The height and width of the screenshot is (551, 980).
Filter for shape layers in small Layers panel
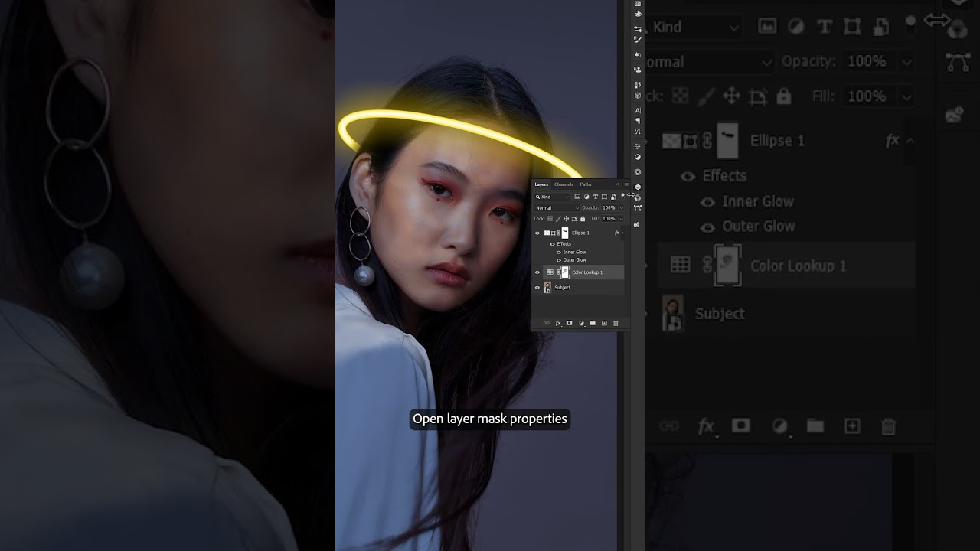tap(604, 197)
